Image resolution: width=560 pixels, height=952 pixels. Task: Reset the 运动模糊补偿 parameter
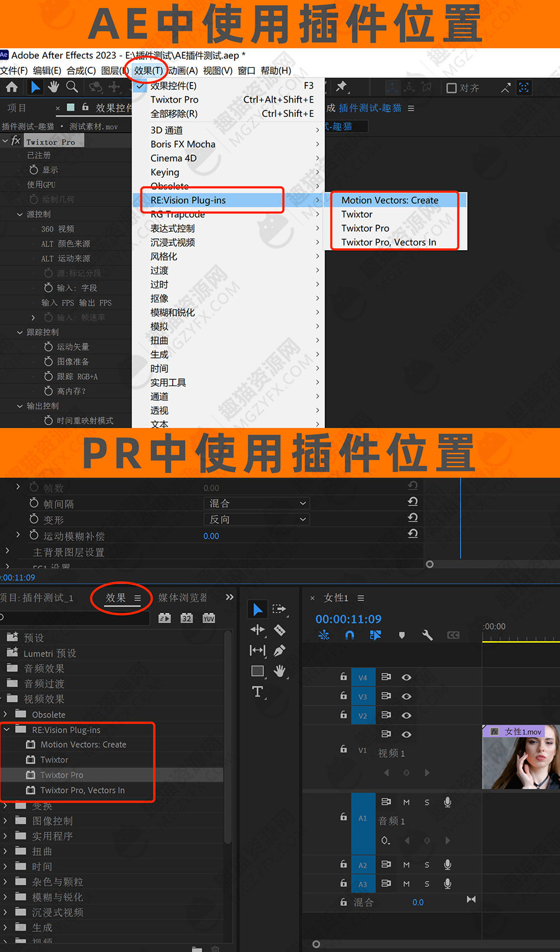(413, 534)
